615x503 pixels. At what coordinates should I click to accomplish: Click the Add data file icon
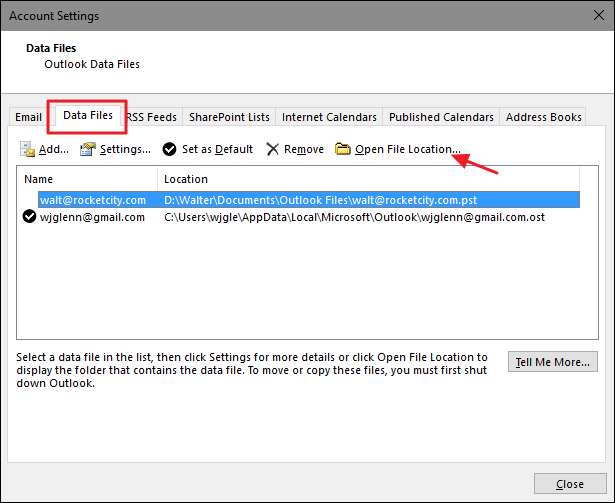coord(27,149)
